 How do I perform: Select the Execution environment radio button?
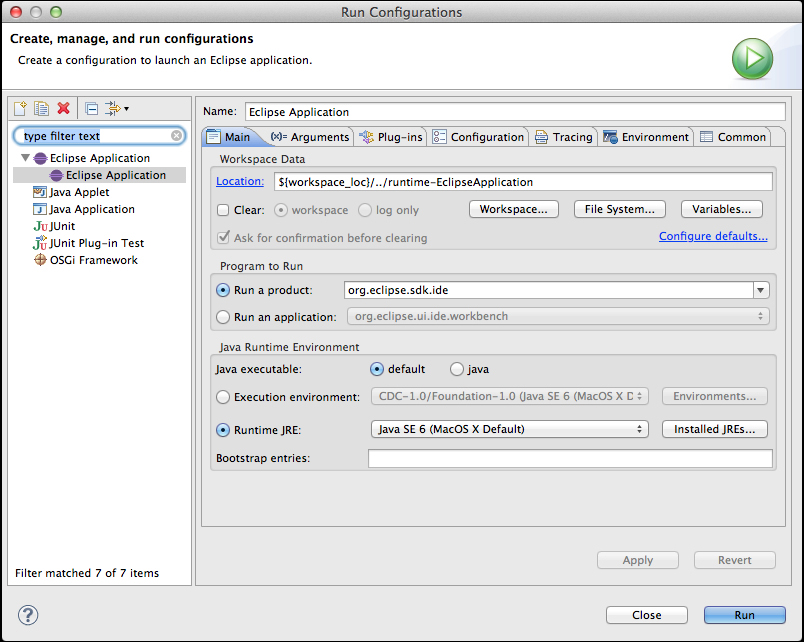223,397
